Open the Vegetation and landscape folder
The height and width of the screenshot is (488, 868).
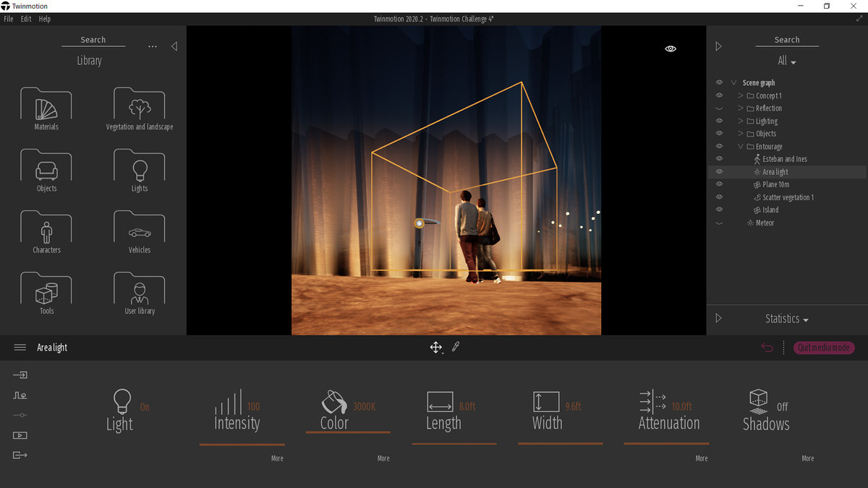[140, 109]
